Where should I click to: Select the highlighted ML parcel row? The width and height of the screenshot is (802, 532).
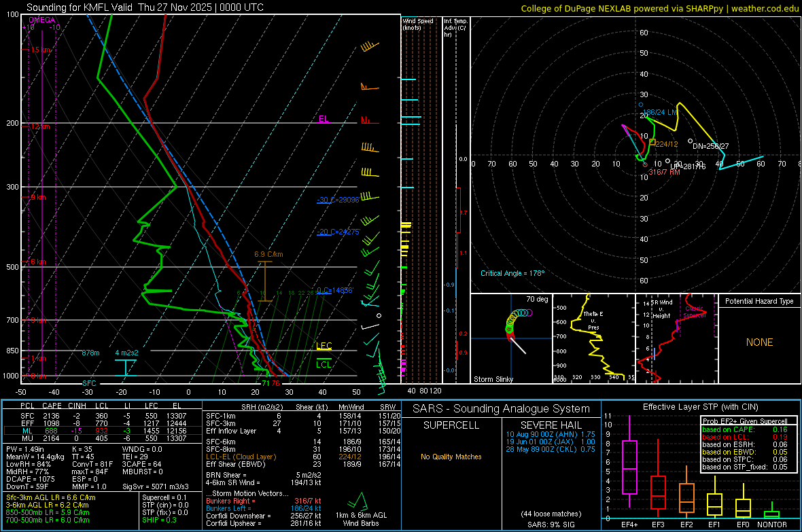coord(103,431)
